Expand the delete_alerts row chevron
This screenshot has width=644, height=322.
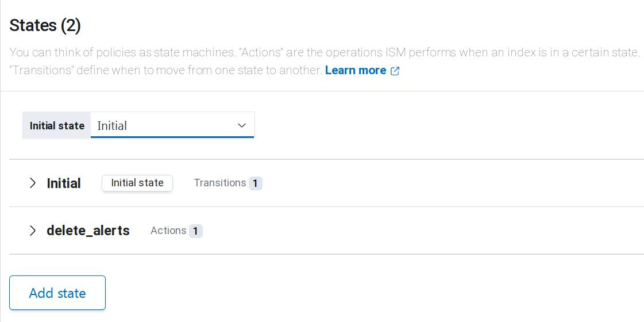33,231
